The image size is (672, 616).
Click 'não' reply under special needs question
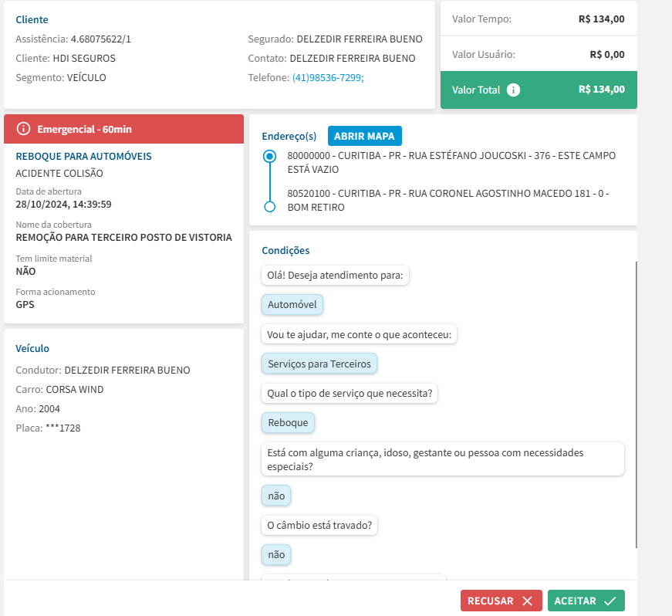pyautogui.click(x=276, y=496)
